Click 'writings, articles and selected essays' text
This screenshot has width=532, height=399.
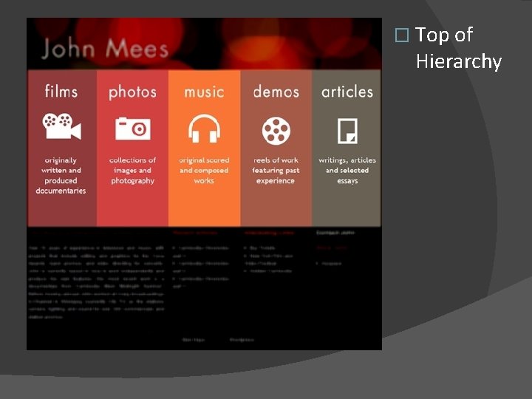347,171
